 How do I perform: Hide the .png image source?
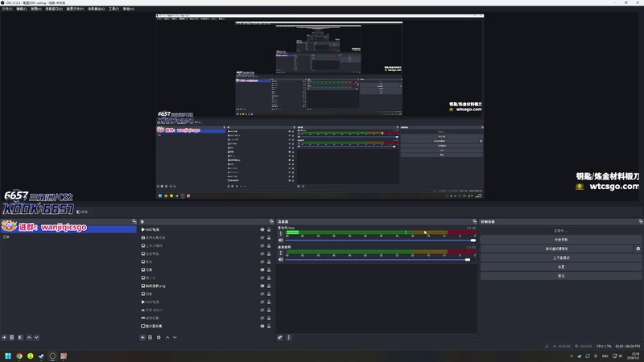click(262, 286)
